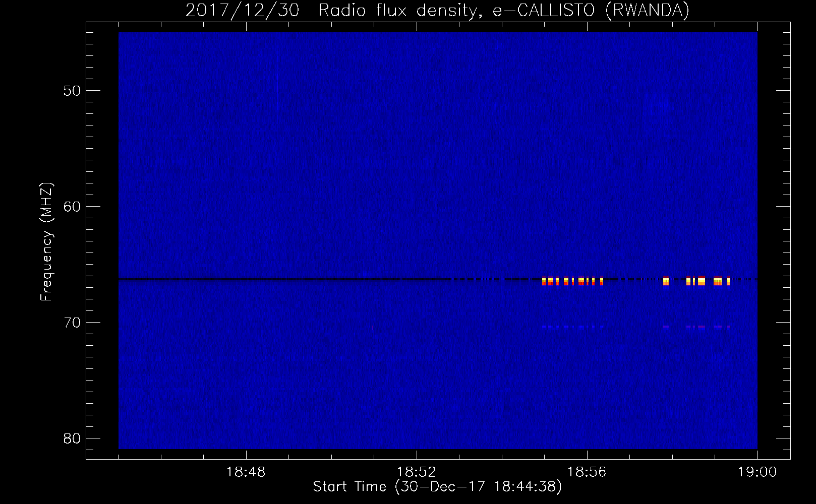
Task: Click the 18:56 time tick label
Action: coord(587,472)
